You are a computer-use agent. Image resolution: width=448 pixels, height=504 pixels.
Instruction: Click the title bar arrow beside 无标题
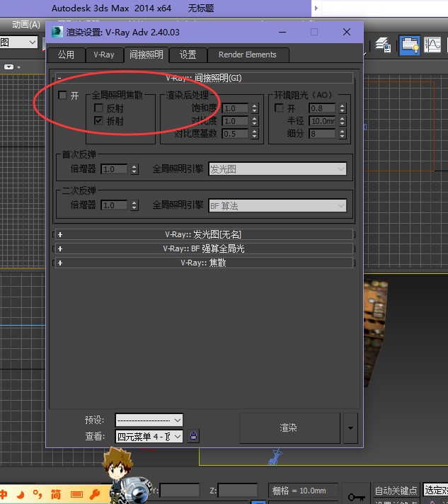point(316,8)
